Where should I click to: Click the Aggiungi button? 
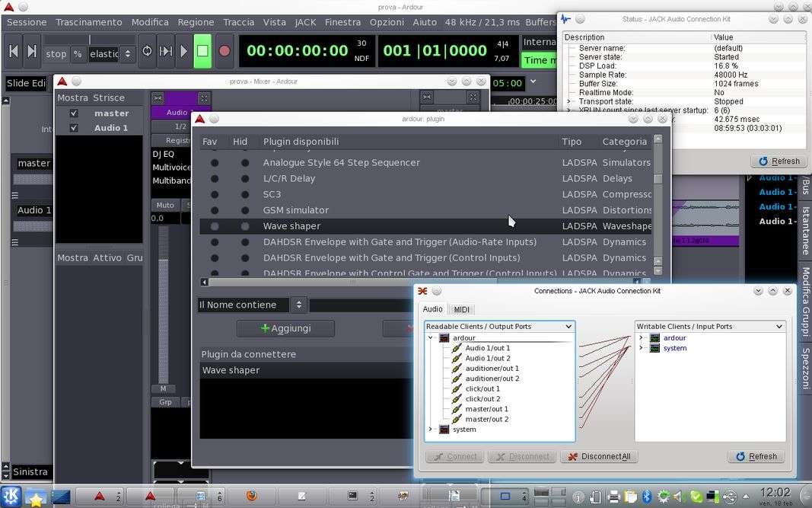285,327
